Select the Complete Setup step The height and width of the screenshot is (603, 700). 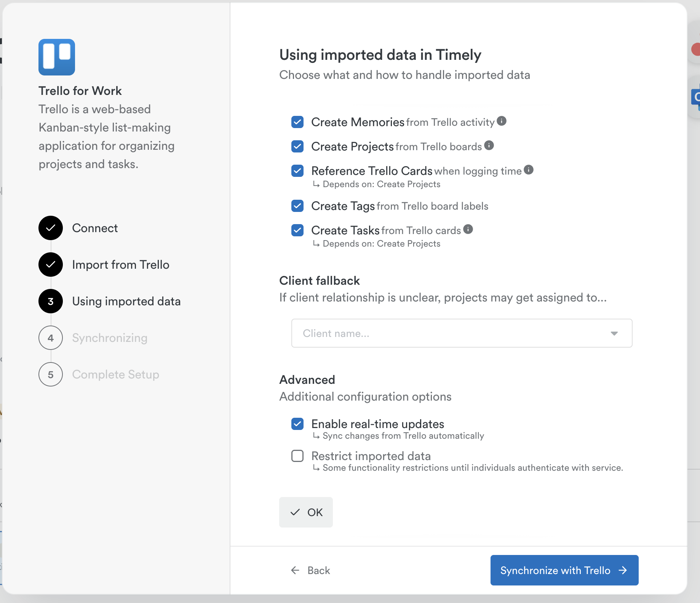click(115, 374)
